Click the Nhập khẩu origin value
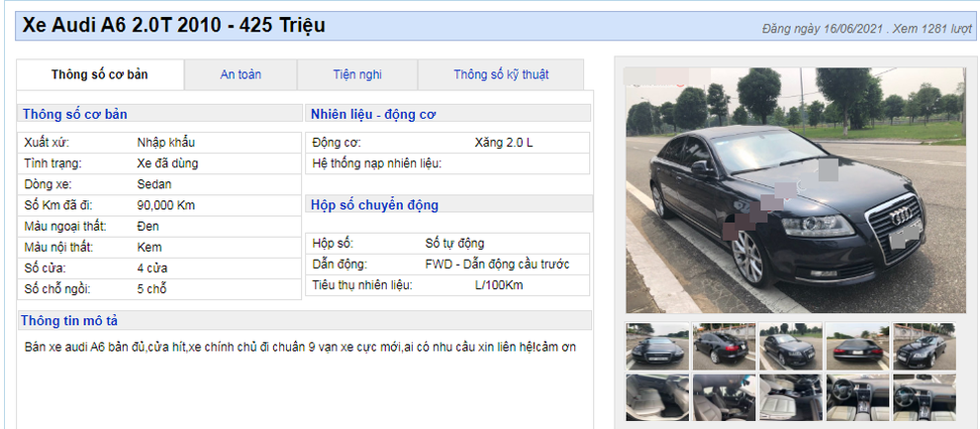 click(x=165, y=143)
